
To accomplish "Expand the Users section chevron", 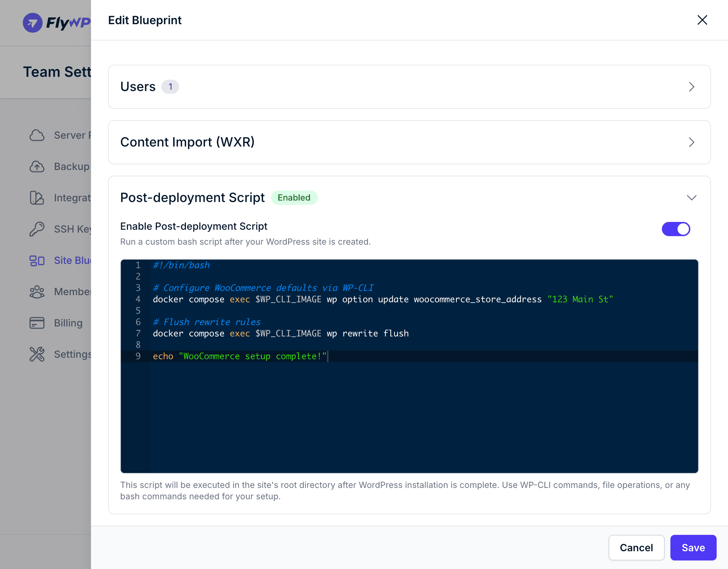I will click(691, 87).
